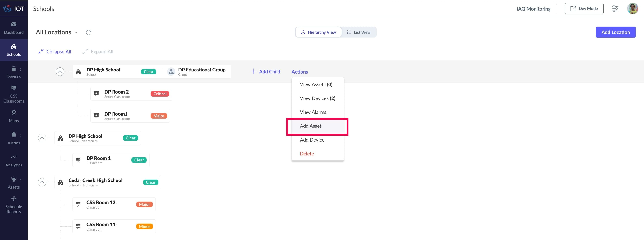This screenshot has height=240, width=644.
Task: Switch to Hierarchy View
Action: 318,32
